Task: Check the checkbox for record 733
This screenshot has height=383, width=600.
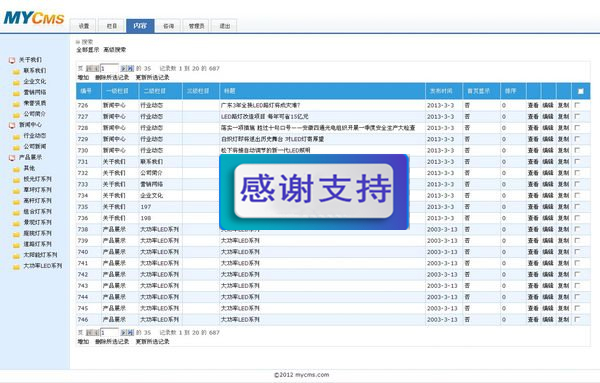Action: [577, 184]
